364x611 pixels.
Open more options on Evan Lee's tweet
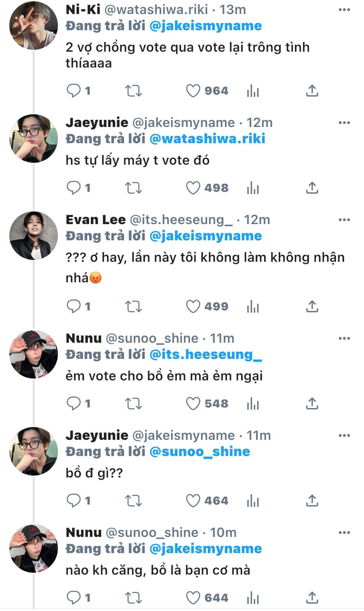344,220
